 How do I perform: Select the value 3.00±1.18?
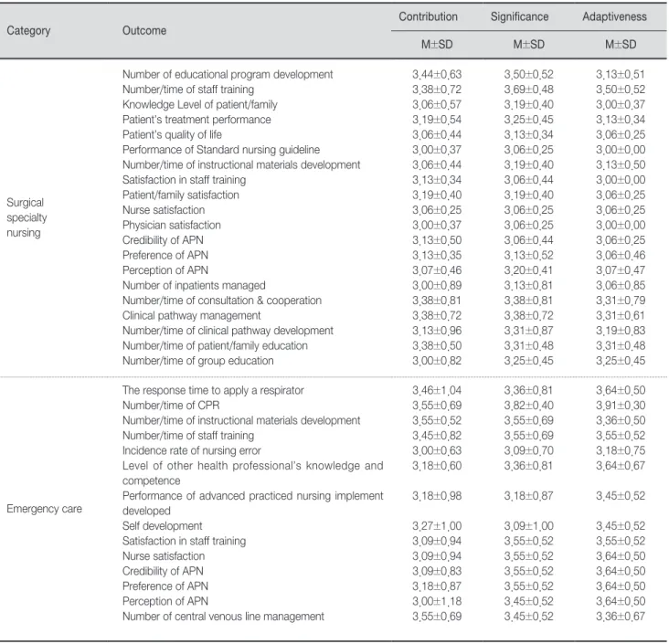[x=437, y=601]
